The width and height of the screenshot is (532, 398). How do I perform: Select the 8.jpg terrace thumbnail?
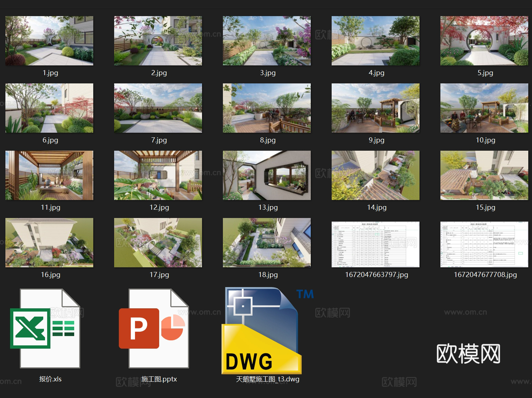tap(267, 108)
